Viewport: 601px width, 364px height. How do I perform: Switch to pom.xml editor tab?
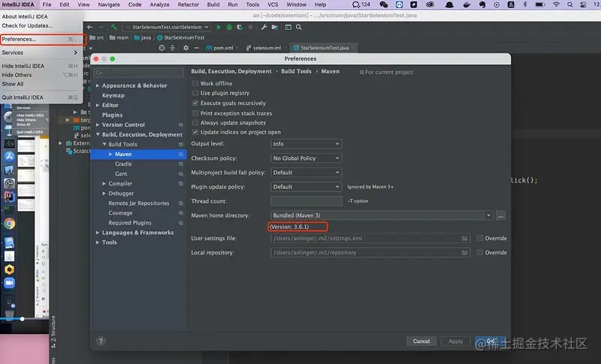tap(222, 48)
